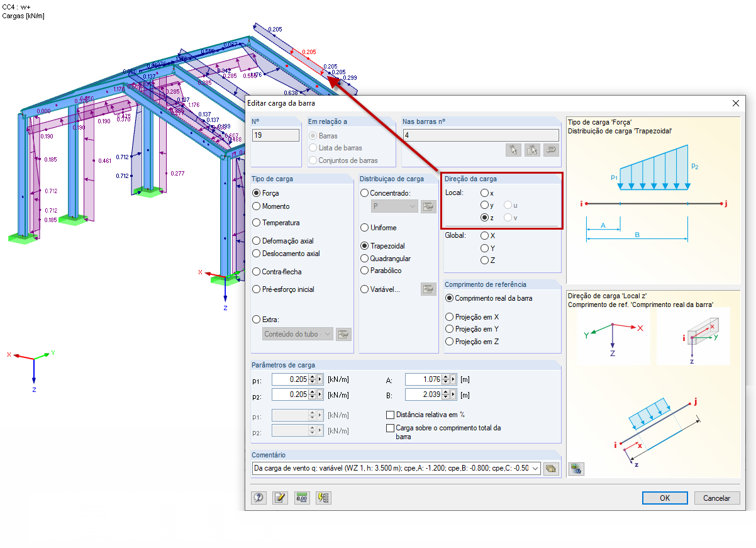The height and width of the screenshot is (548, 756).
Task: Open the arrow menu beside parameter B
Action: (x=453, y=394)
